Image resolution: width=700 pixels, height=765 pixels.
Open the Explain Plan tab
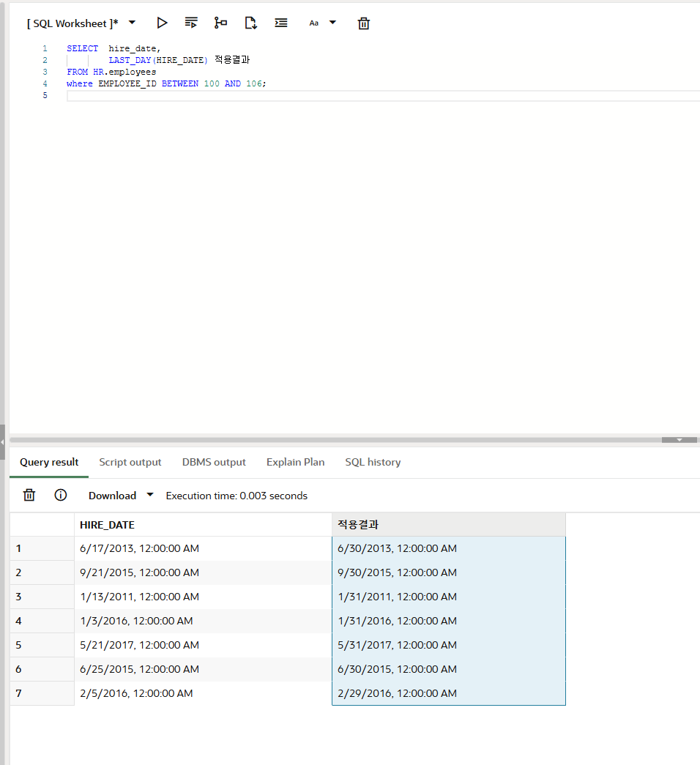pos(295,462)
